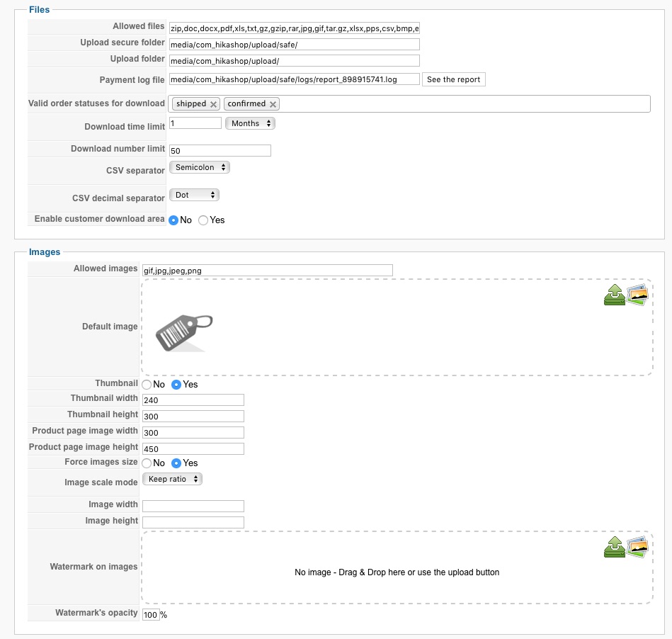Open image gallery icon for Watermark
Image resolution: width=672 pixels, height=639 pixels.
coord(637,545)
